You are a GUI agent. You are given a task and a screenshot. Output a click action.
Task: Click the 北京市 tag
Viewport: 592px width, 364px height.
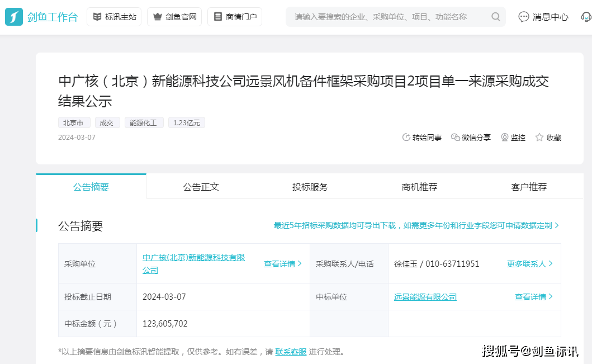click(74, 122)
